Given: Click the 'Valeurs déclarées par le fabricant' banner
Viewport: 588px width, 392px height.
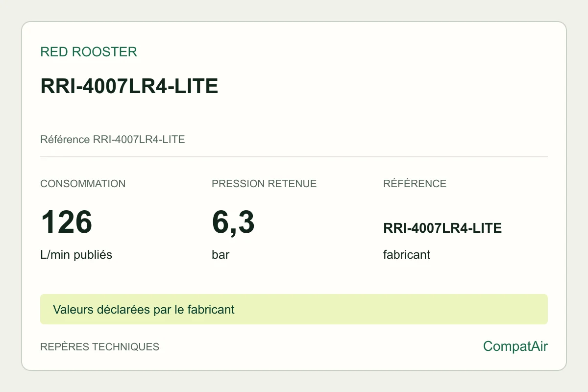Looking at the screenshot, I should click(x=294, y=309).
